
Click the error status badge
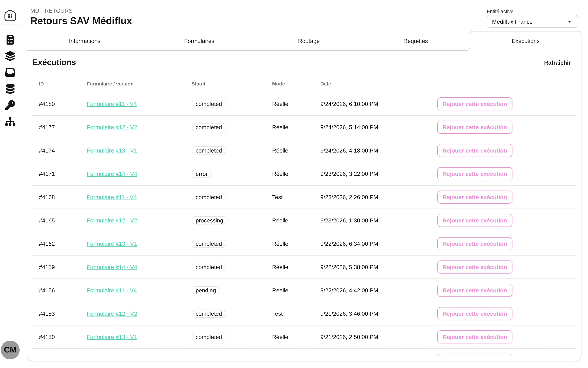tap(202, 174)
